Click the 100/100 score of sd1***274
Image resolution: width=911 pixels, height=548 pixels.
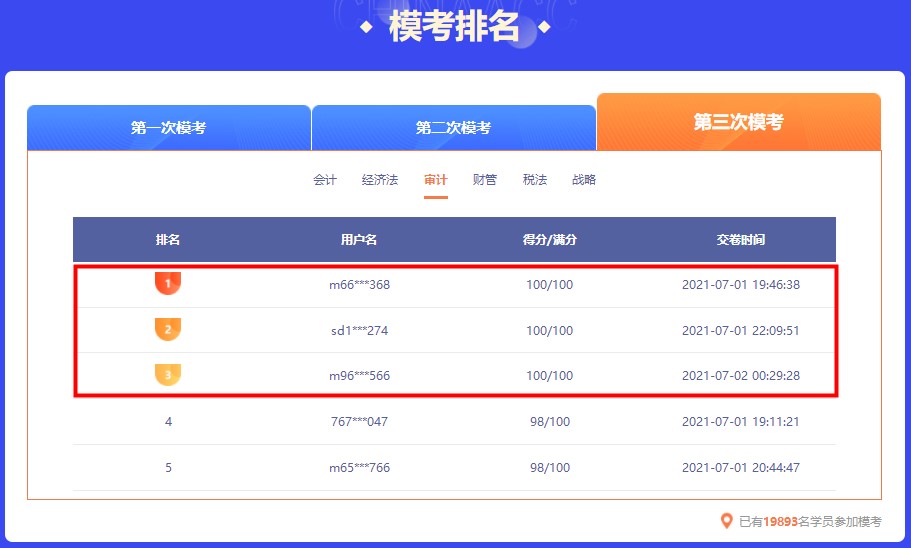(x=550, y=331)
